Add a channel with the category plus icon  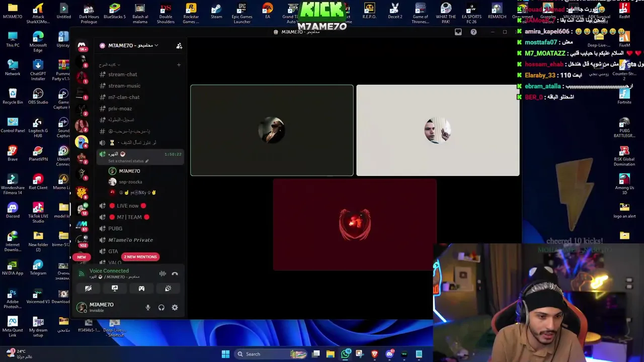coord(179,65)
